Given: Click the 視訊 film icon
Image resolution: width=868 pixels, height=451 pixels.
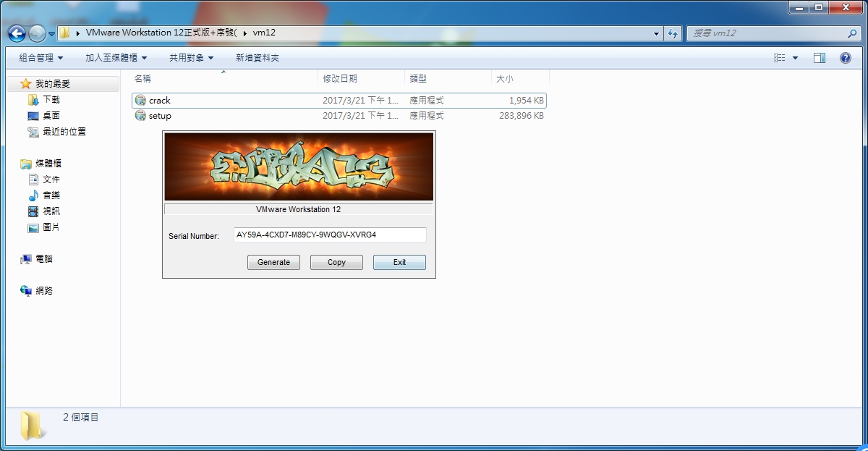Looking at the screenshot, I should point(33,211).
